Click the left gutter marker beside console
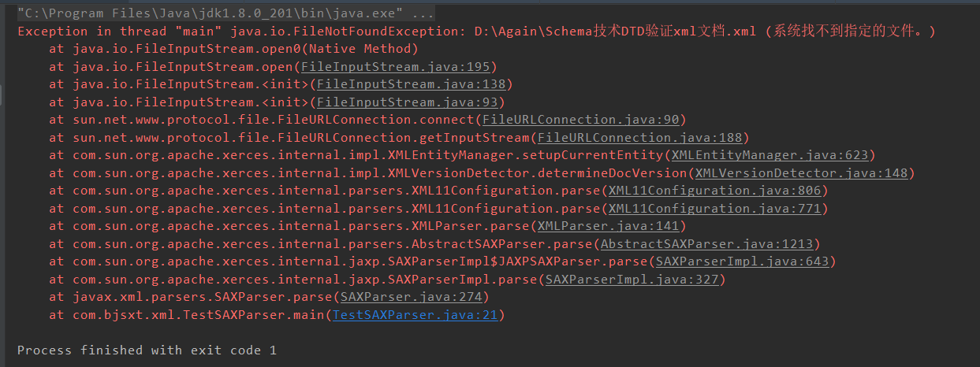Image resolution: width=980 pixels, height=367 pixels. pos(2,95)
